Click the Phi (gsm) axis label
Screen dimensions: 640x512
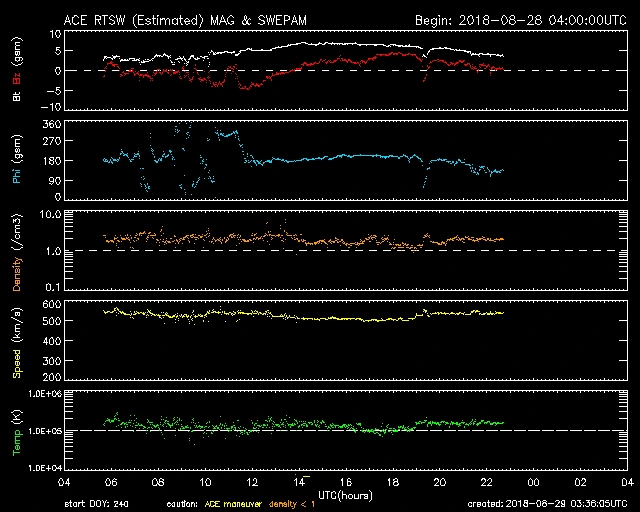(x=17, y=160)
